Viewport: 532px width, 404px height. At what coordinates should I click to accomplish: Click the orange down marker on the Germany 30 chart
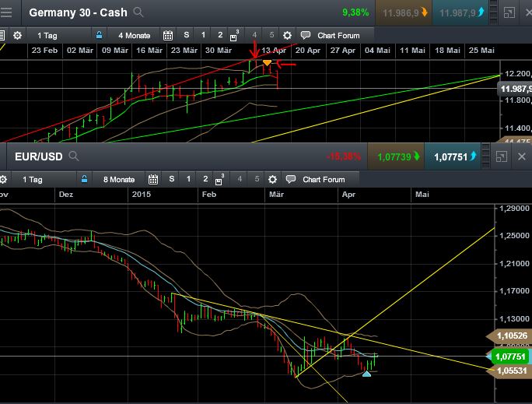point(267,63)
